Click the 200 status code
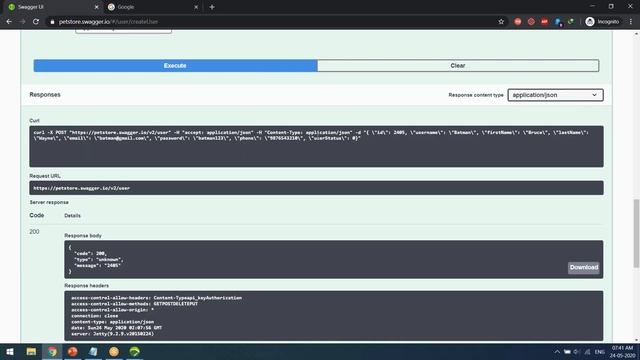The height and width of the screenshot is (360, 640). [x=34, y=231]
